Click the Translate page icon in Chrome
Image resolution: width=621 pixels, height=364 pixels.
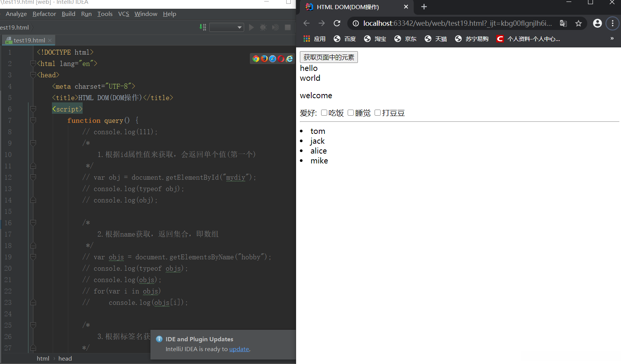pyautogui.click(x=563, y=24)
